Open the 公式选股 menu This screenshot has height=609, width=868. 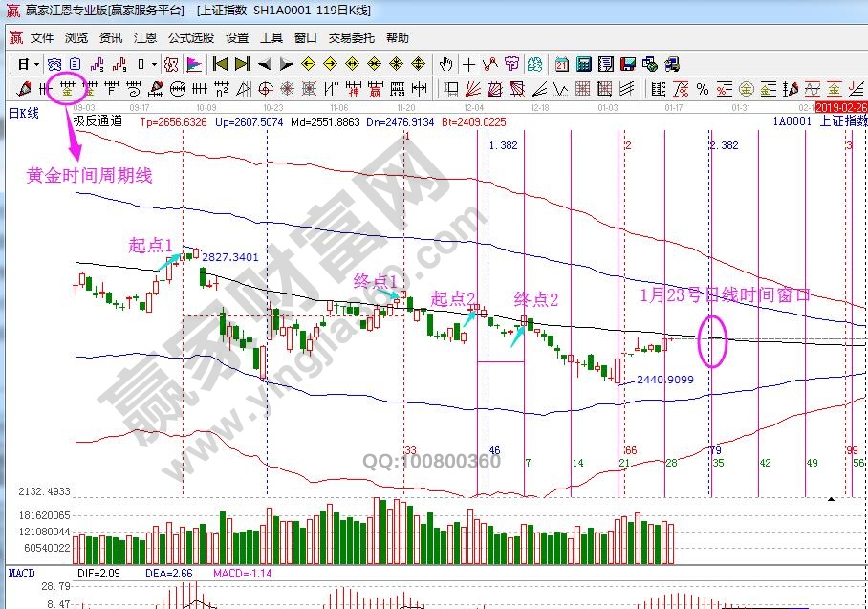(x=191, y=38)
